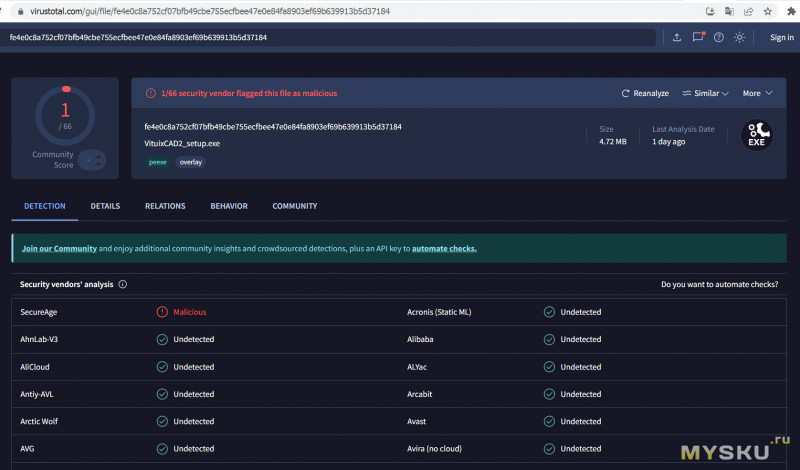
Task: Click the Sign in button
Action: pos(781,37)
